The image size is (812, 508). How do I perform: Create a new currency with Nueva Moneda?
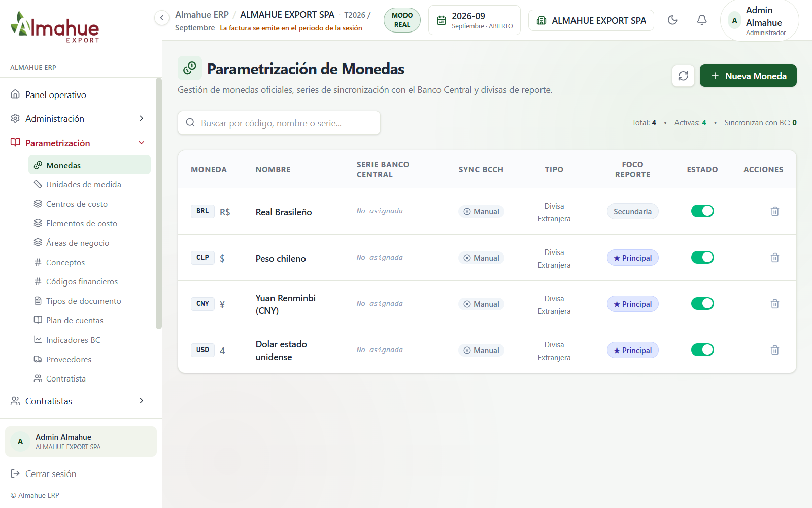748,76
